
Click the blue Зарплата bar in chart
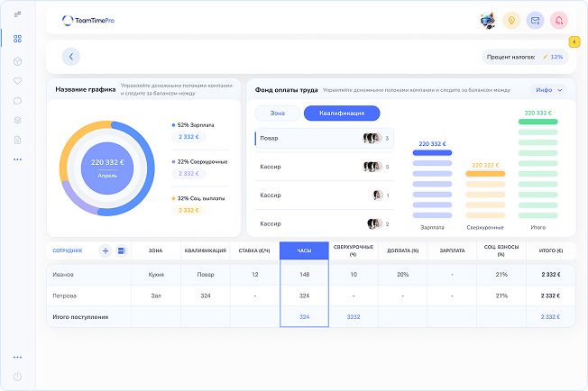(432, 154)
